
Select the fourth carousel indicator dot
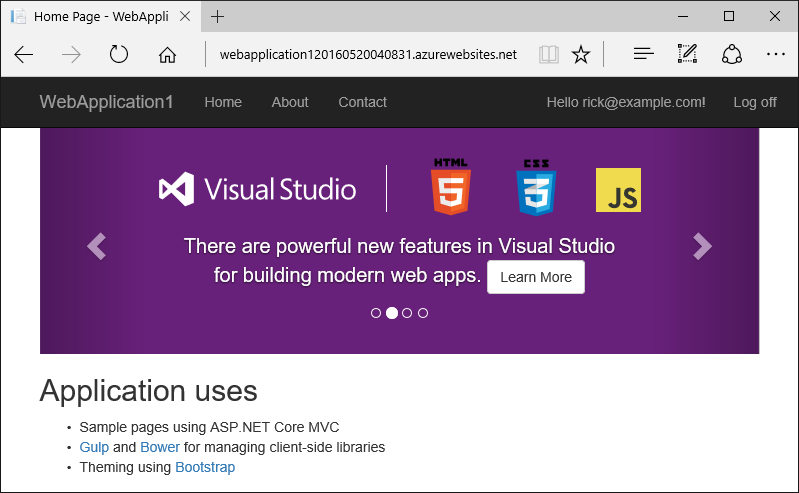click(423, 313)
